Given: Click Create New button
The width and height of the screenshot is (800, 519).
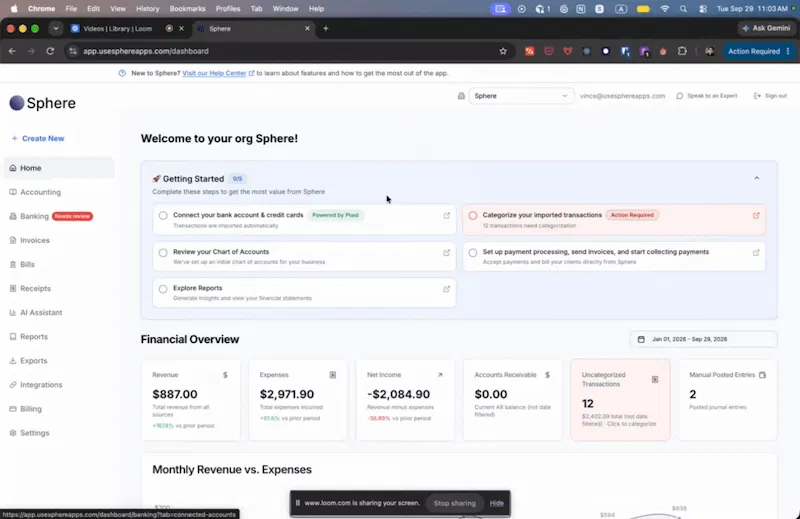Looking at the screenshot, I should 38,138.
